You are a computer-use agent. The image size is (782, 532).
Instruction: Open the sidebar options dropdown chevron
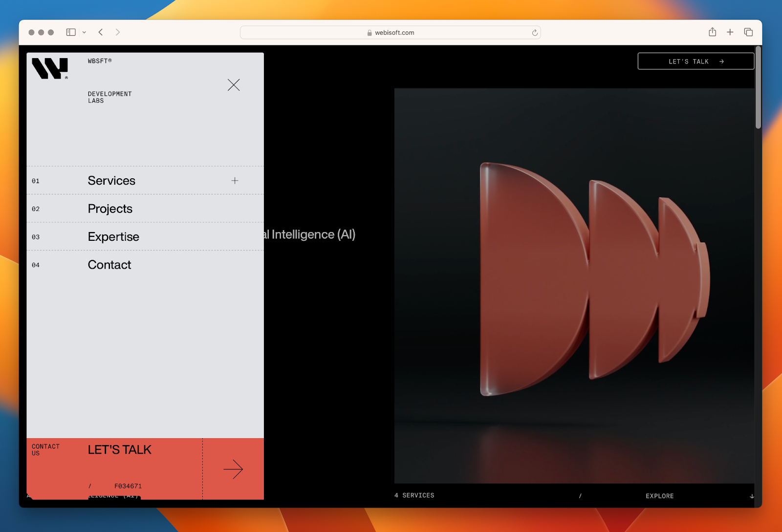84,32
